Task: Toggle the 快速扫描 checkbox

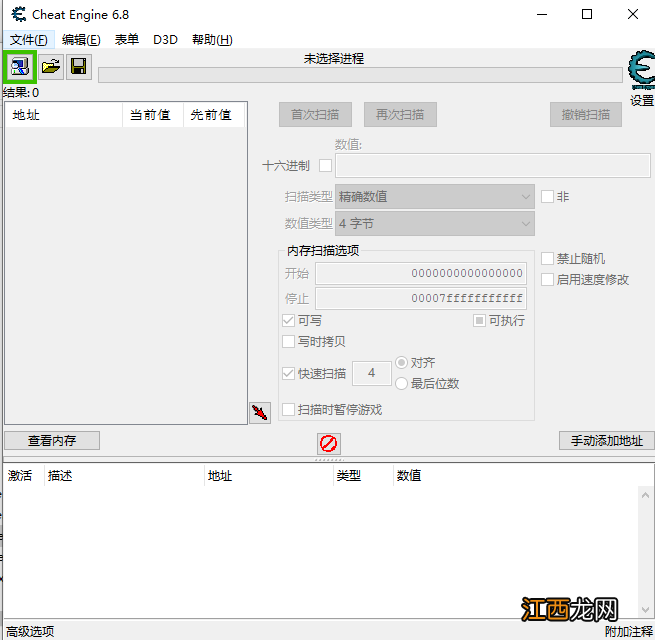Action: (288, 373)
